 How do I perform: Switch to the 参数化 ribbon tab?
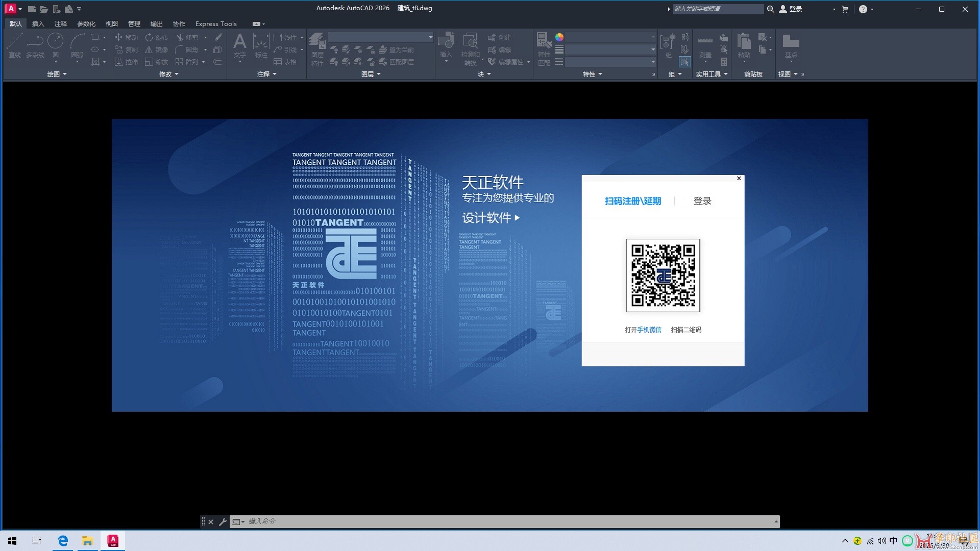(x=86, y=24)
